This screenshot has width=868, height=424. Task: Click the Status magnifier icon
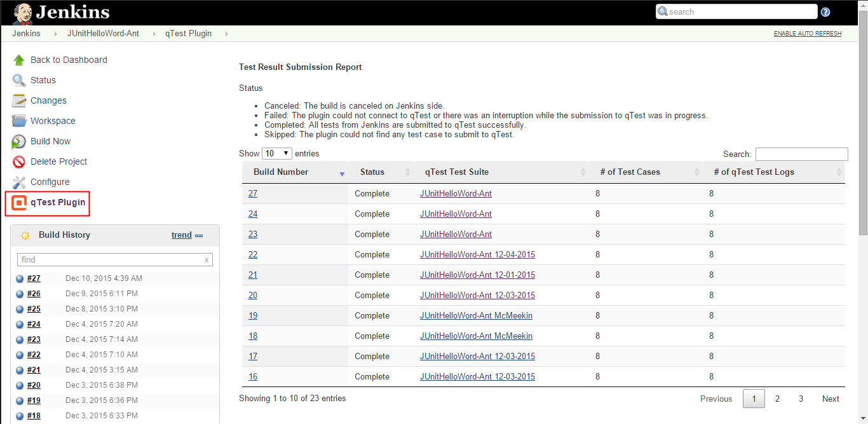point(18,81)
